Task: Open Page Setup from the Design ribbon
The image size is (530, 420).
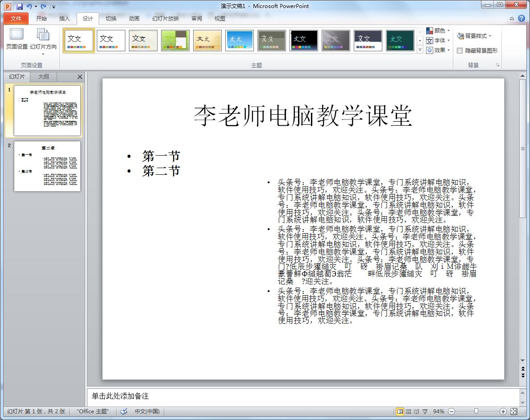Action: [16, 40]
